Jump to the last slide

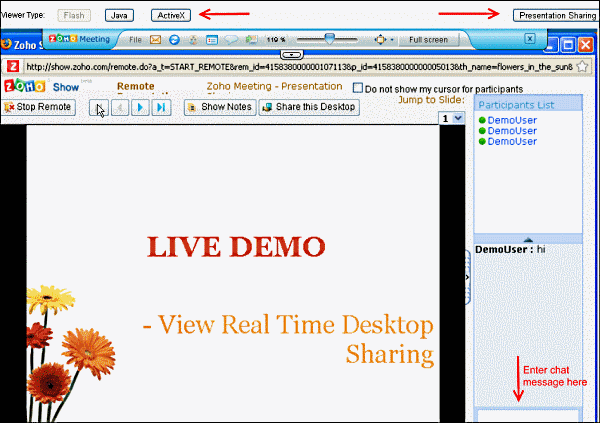coord(160,107)
